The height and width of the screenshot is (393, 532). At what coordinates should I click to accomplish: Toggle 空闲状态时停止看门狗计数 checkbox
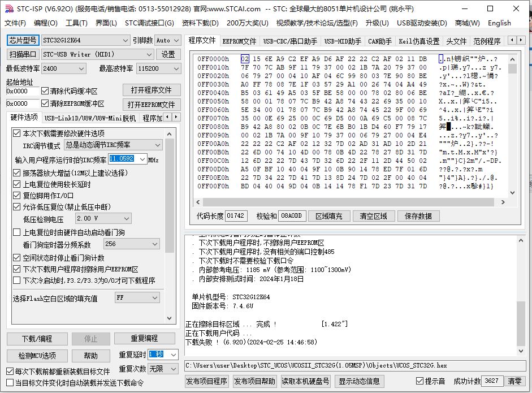(x=16, y=258)
